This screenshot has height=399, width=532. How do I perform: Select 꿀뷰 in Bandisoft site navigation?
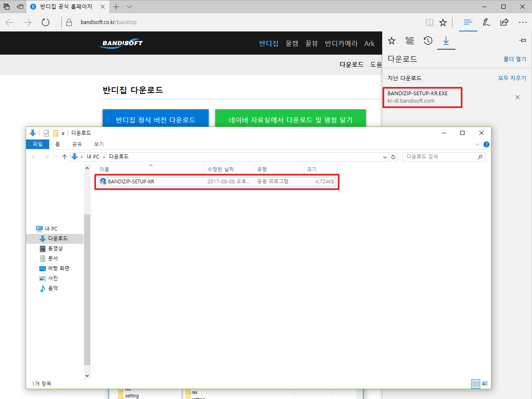pyautogui.click(x=312, y=43)
